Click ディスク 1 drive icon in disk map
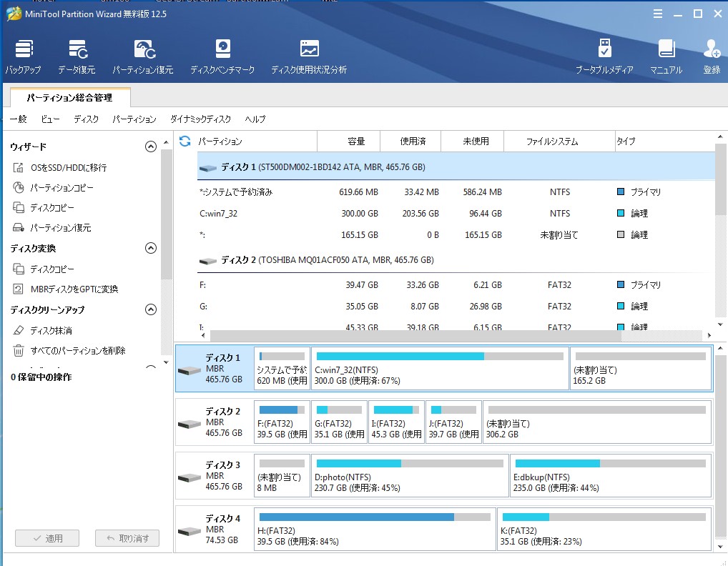The image size is (728, 566). pyautogui.click(x=190, y=371)
